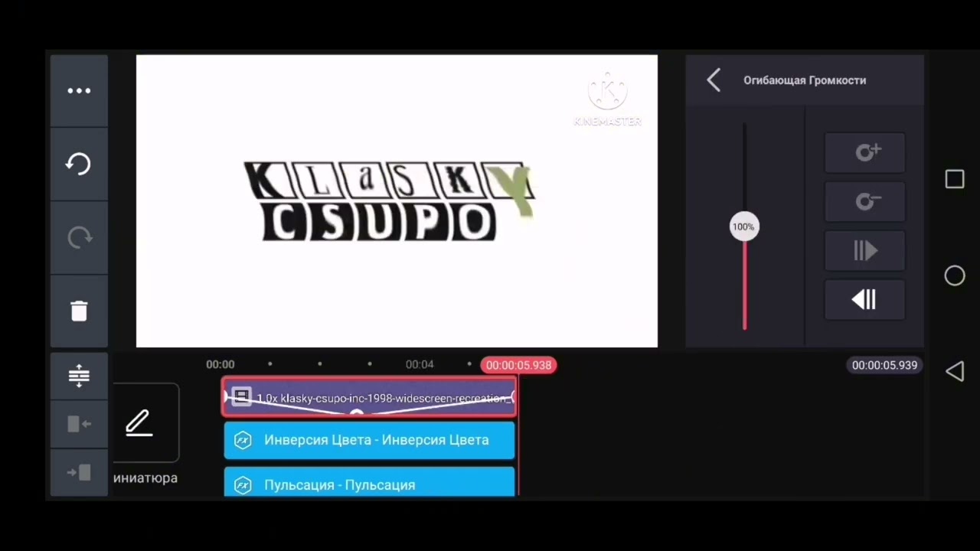Screen dimensions: 980x551
Task: Tap the Огибающая Громкости title
Action: 805,80
